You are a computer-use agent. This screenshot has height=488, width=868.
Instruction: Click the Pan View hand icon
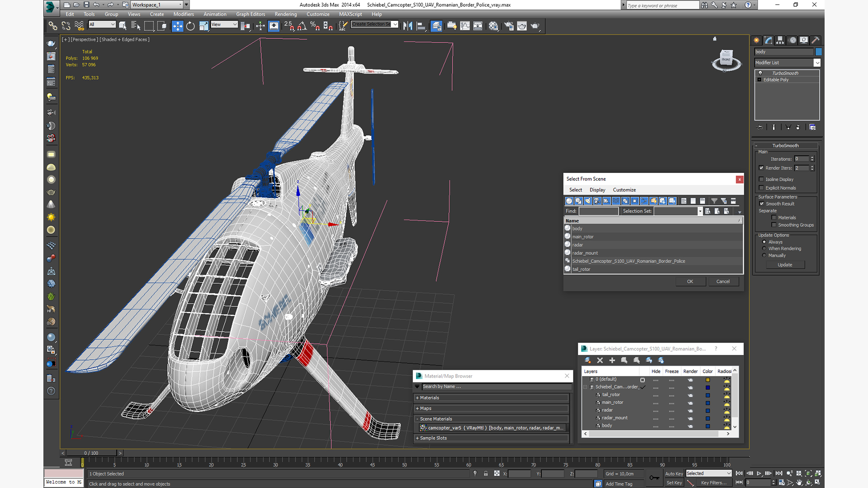click(799, 483)
